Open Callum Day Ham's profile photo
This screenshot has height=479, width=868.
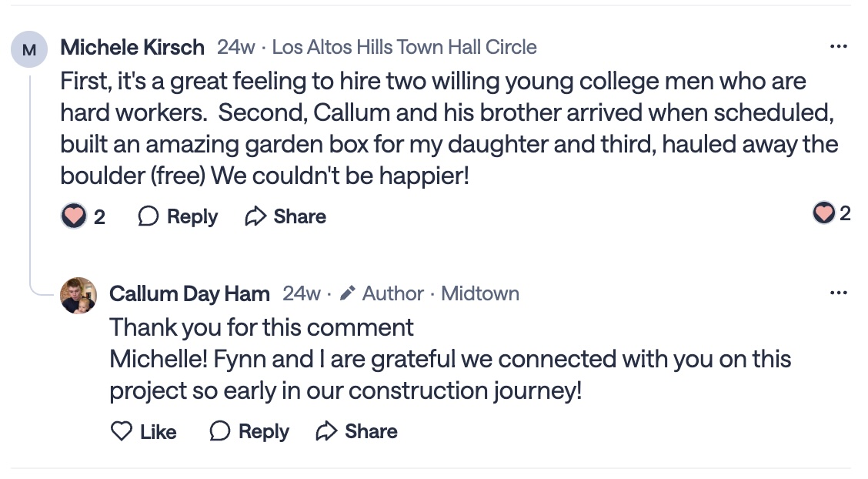coord(78,295)
